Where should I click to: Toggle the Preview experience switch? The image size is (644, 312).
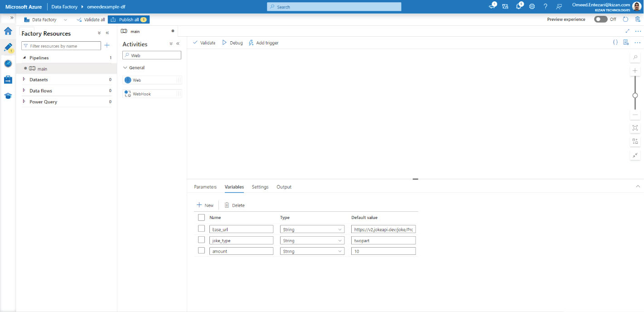point(600,19)
